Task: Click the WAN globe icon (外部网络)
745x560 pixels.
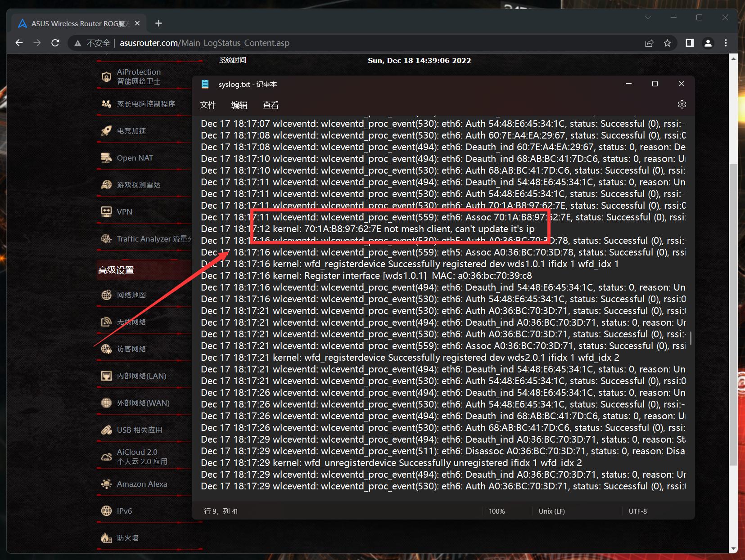Action: click(x=106, y=403)
